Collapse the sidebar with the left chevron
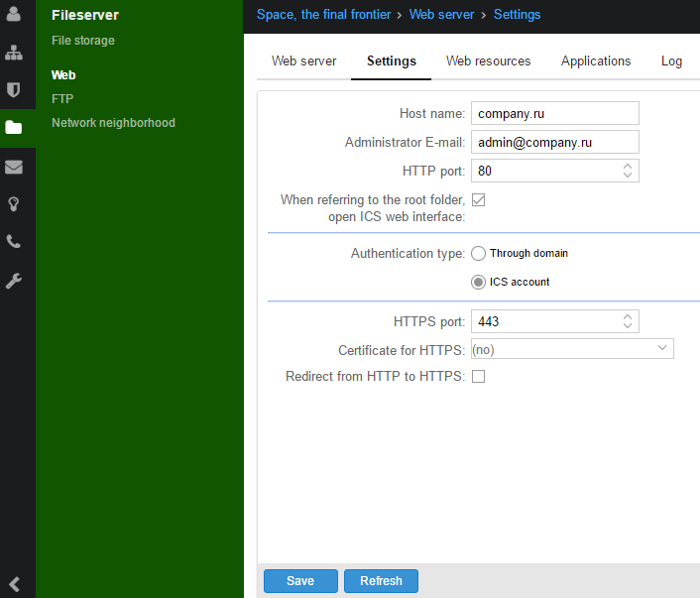The image size is (700, 598). tap(14, 584)
